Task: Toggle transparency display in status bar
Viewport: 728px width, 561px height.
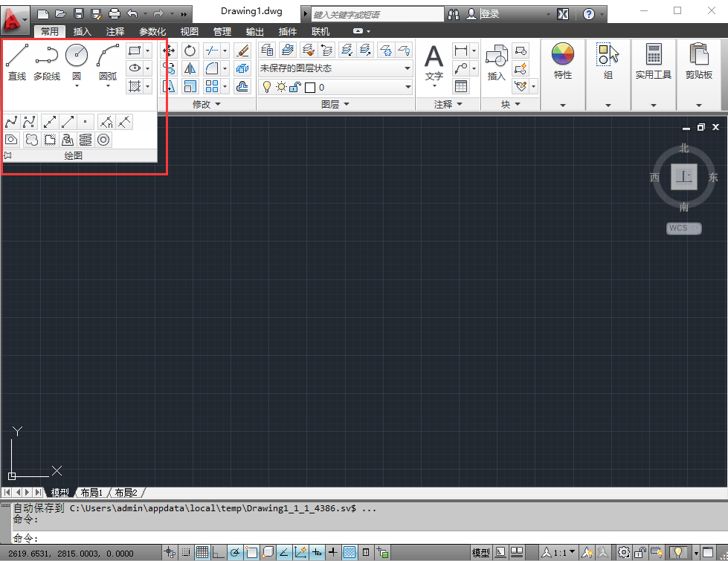Action: click(349, 552)
